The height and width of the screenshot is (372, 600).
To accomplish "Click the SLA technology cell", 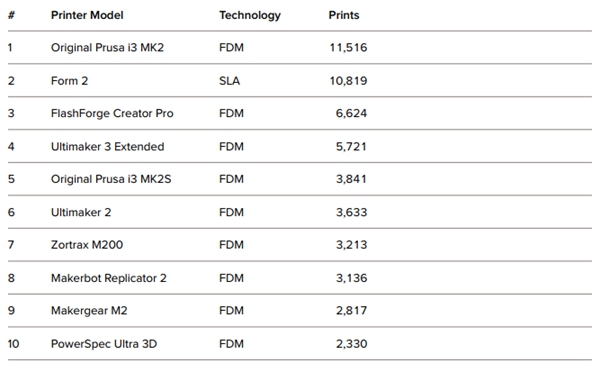I will click(230, 81).
